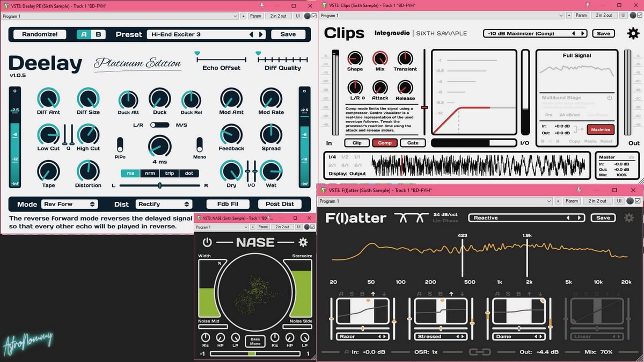The image size is (644, 362).
Task: Open the F(l)atter Razor band shape selector
Action: point(362,337)
